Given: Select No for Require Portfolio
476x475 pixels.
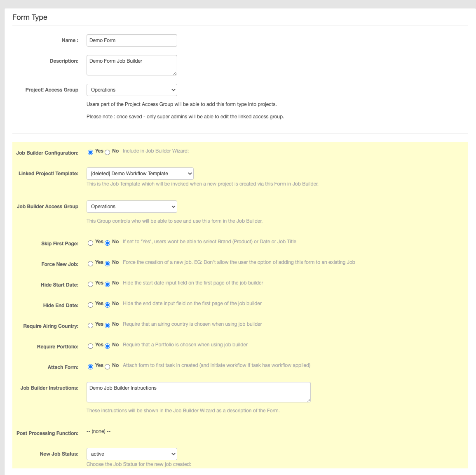Looking at the screenshot, I should click(108, 346).
